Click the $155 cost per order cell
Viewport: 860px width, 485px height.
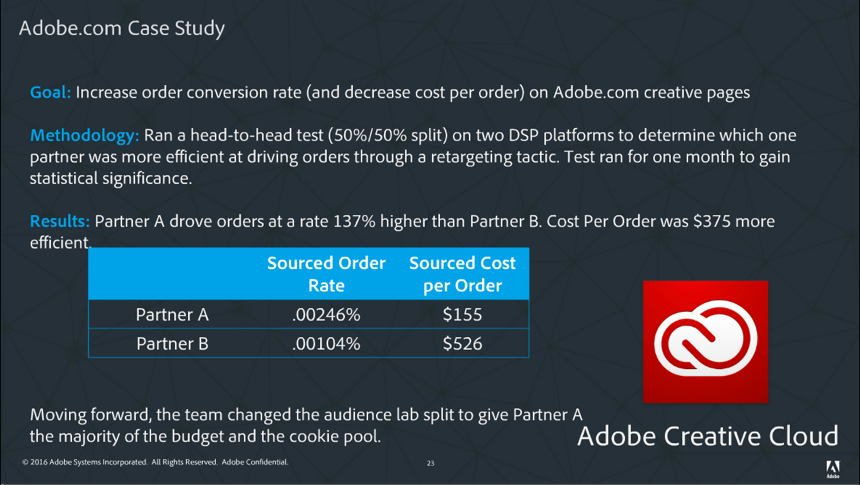tap(462, 315)
